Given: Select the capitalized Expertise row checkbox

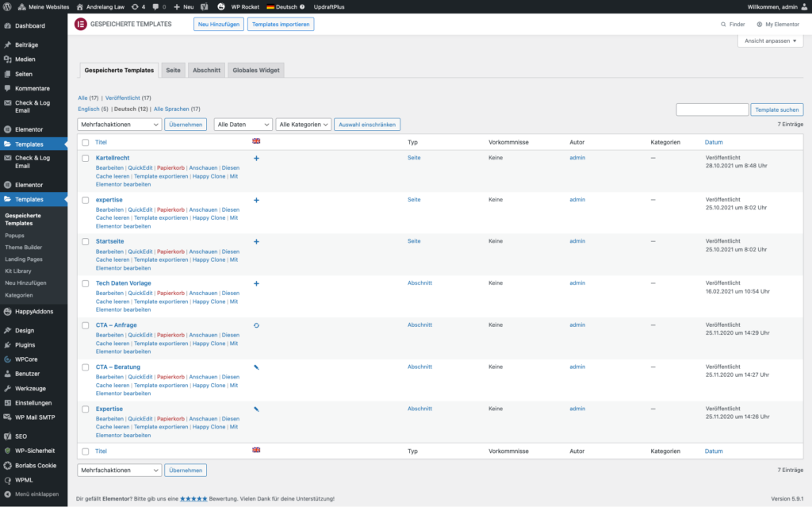Looking at the screenshot, I should (x=86, y=409).
